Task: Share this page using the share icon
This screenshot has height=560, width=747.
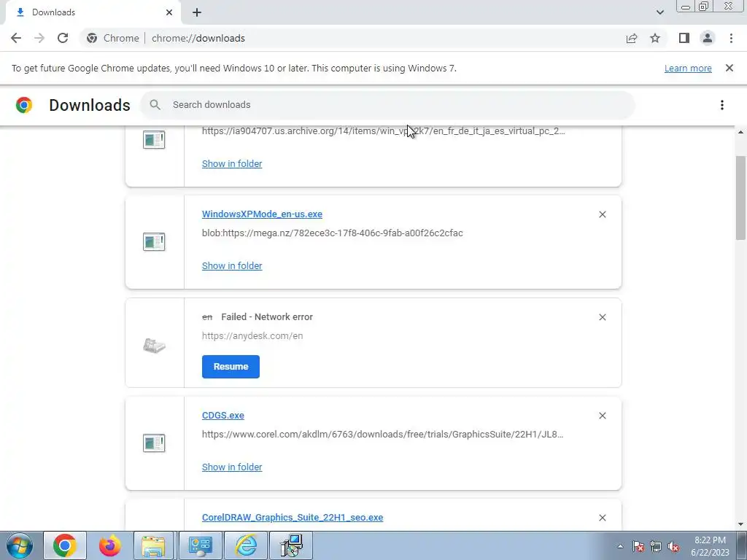Action: coord(632,38)
